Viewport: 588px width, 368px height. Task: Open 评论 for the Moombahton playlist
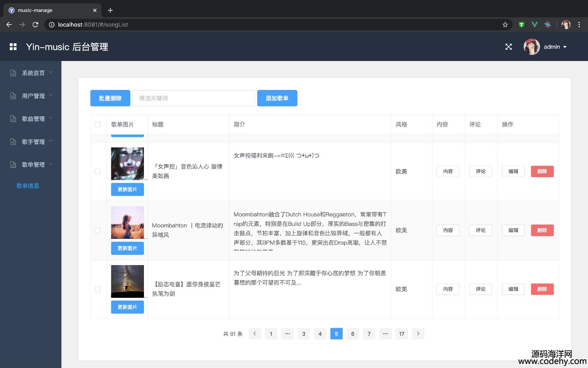pyautogui.click(x=480, y=230)
